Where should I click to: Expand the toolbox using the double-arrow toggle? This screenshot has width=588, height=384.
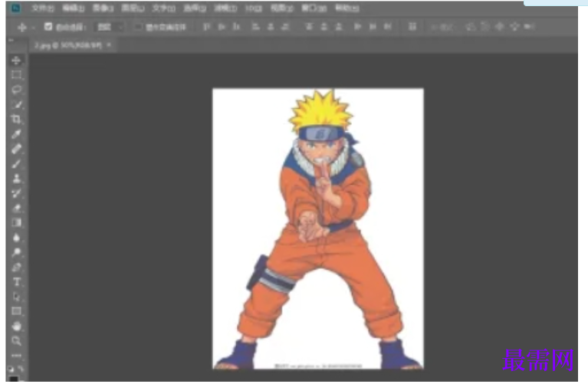(x=11, y=40)
